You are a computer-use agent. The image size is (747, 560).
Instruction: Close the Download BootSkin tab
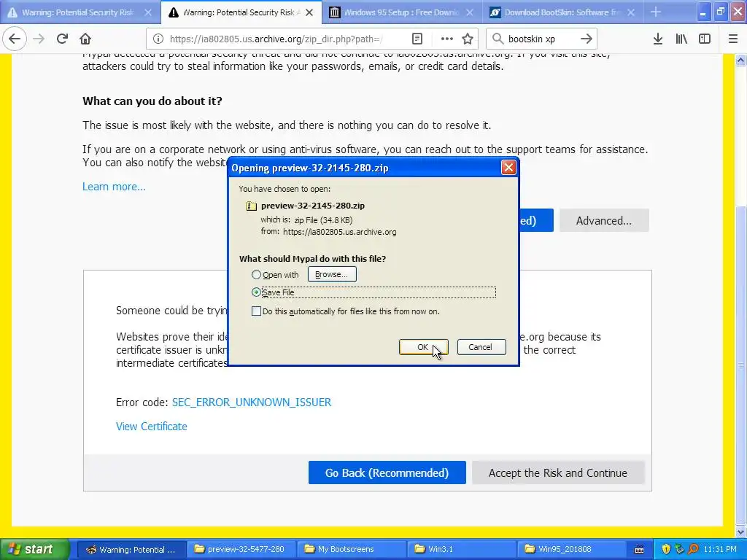[x=631, y=12]
